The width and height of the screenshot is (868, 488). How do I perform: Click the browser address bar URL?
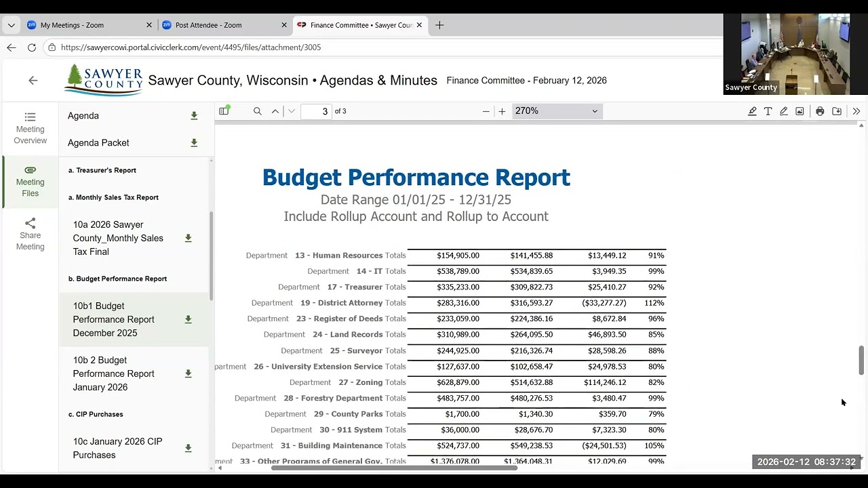(x=191, y=47)
